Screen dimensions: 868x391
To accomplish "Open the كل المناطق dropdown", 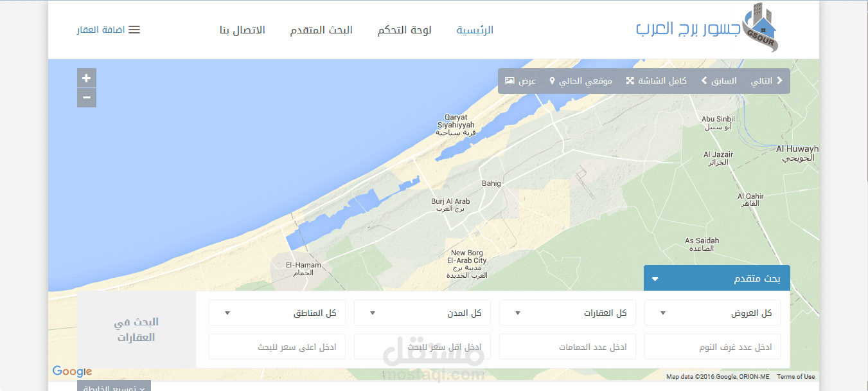I will [277, 313].
